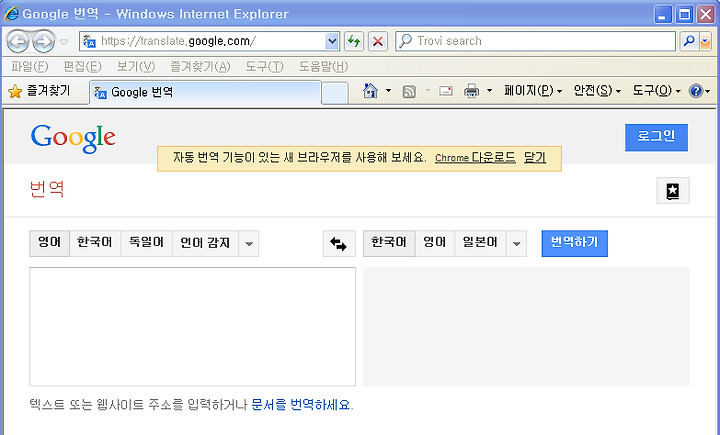The image size is (720, 435).
Task: Open the 페이지(P) command menu
Action: point(533,91)
